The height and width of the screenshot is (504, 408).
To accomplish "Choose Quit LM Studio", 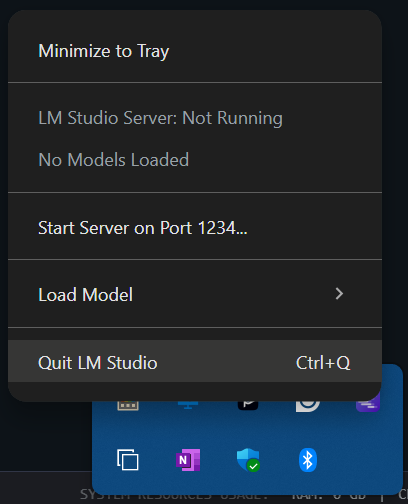I will (195, 361).
